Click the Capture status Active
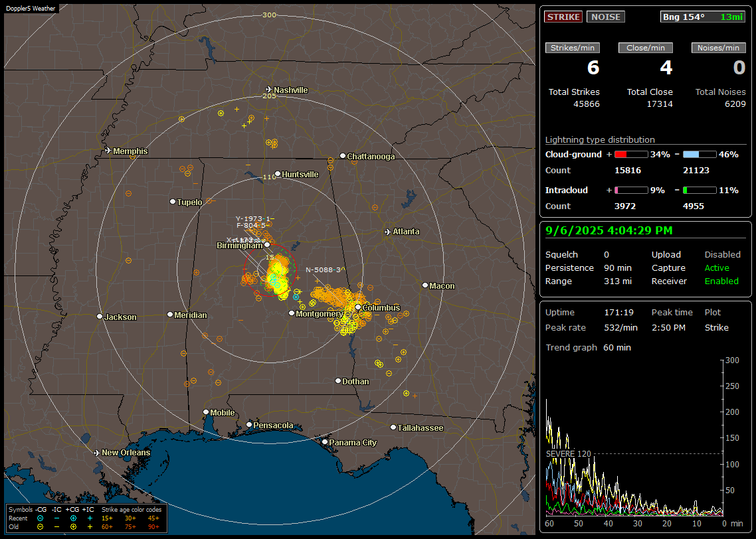756x539 pixels. pyautogui.click(x=717, y=268)
